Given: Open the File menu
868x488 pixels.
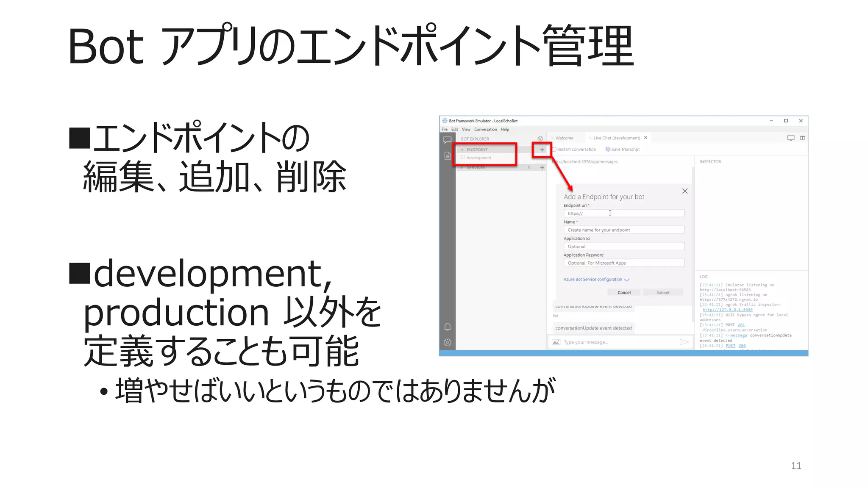Looking at the screenshot, I should pos(444,129).
